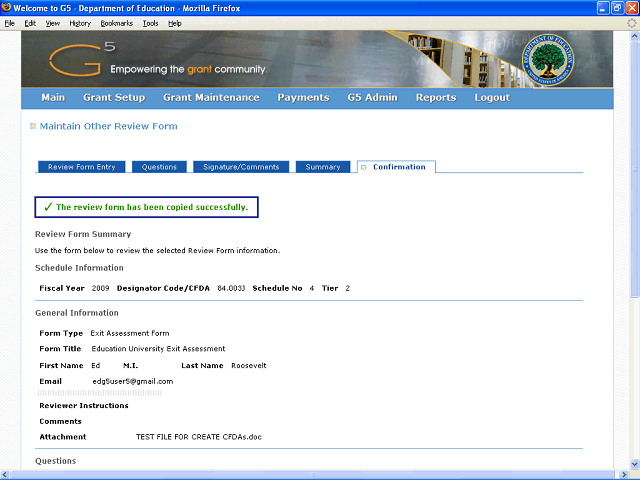This screenshot has height=480, width=640.
Task: Open the Help menu
Action: (175, 23)
